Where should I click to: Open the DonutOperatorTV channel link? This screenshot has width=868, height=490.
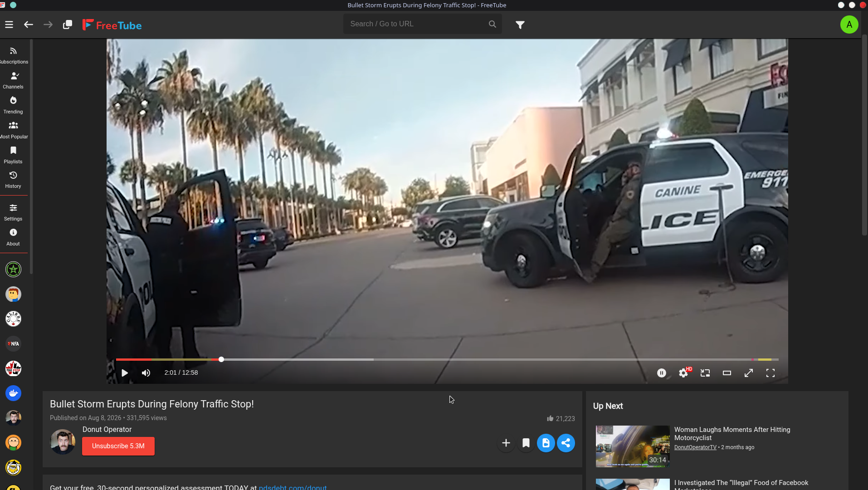coord(695,447)
